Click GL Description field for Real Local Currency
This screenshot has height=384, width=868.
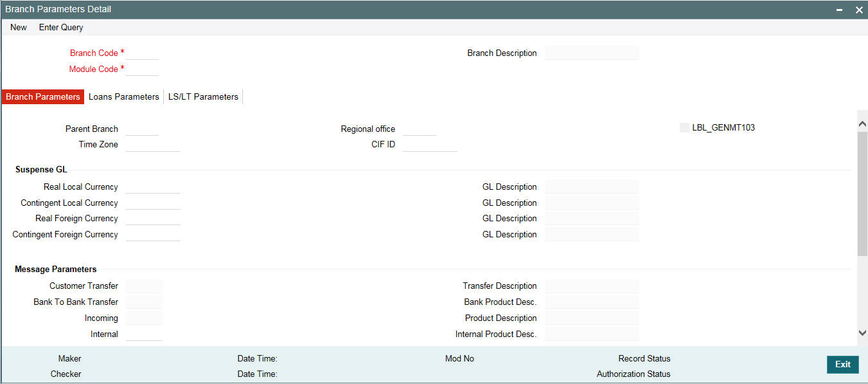click(x=592, y=187)
